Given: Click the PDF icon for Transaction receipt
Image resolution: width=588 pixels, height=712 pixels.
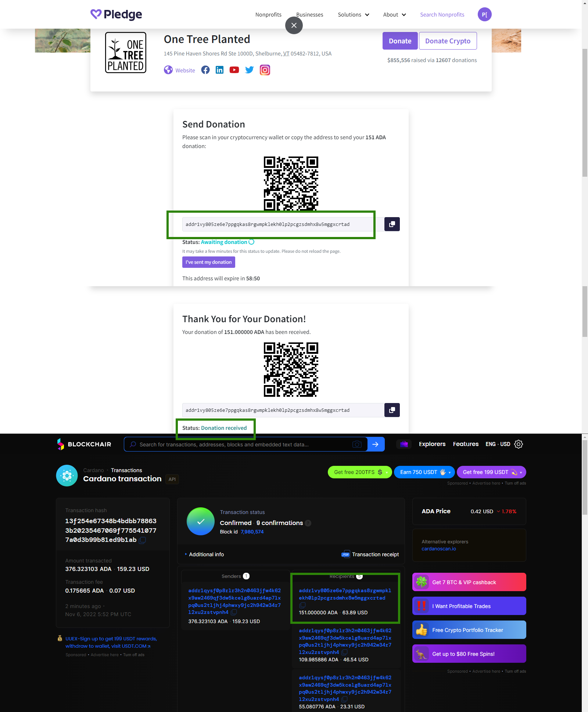Looking at the screenshot, I should 345,554.
